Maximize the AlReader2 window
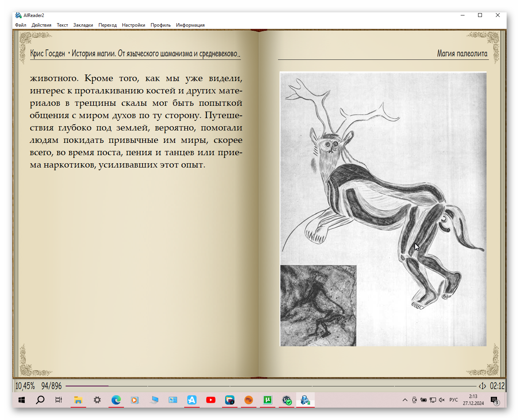 click(480, 15)
